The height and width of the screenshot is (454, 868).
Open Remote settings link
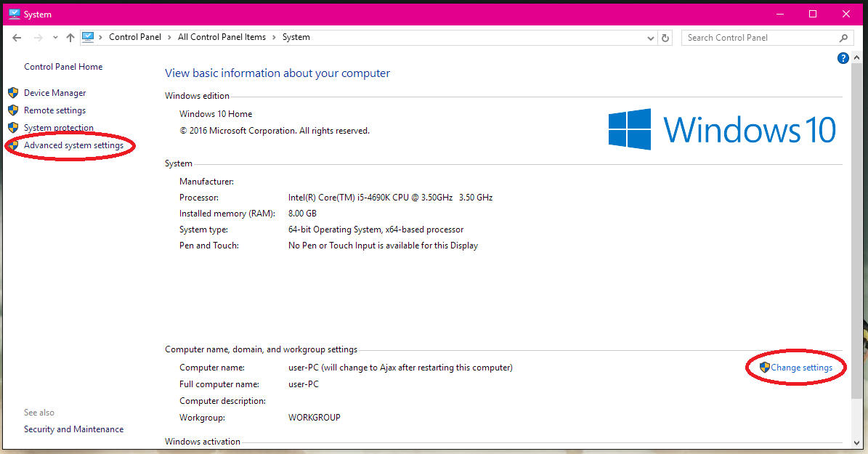(x=54, y=110)
